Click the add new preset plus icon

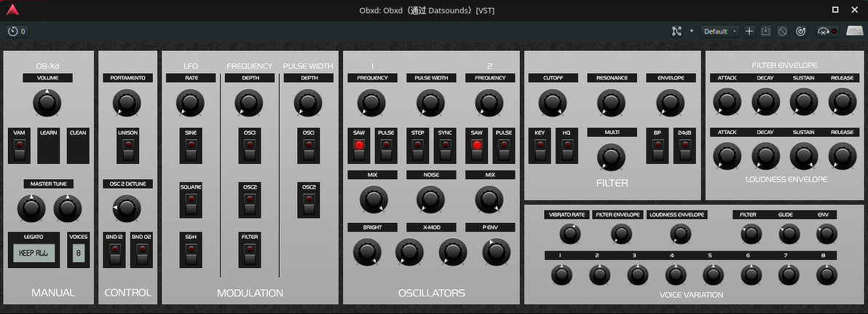749,31
